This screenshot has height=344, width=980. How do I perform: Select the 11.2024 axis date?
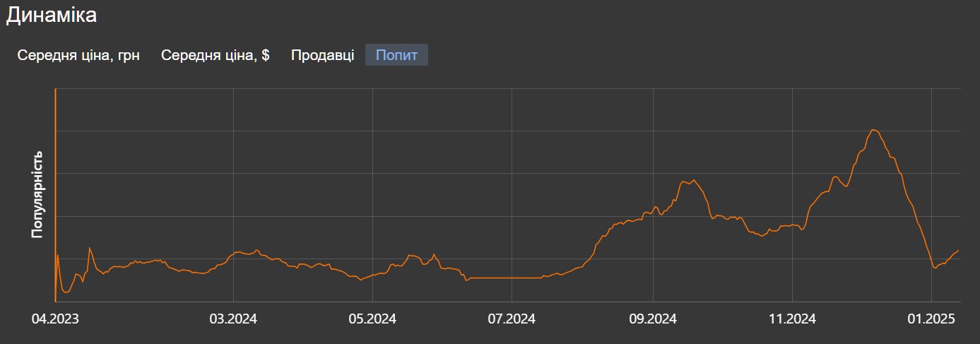pos(793,319)
